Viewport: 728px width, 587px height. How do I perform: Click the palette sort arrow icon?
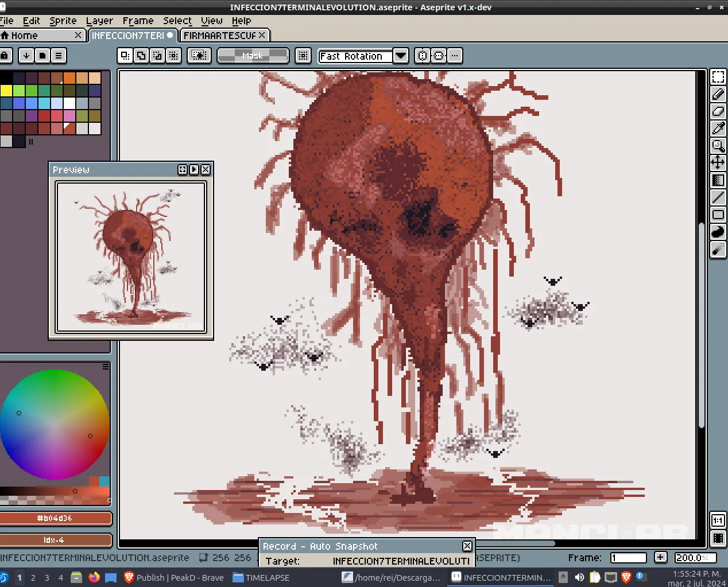click(26, 56)
